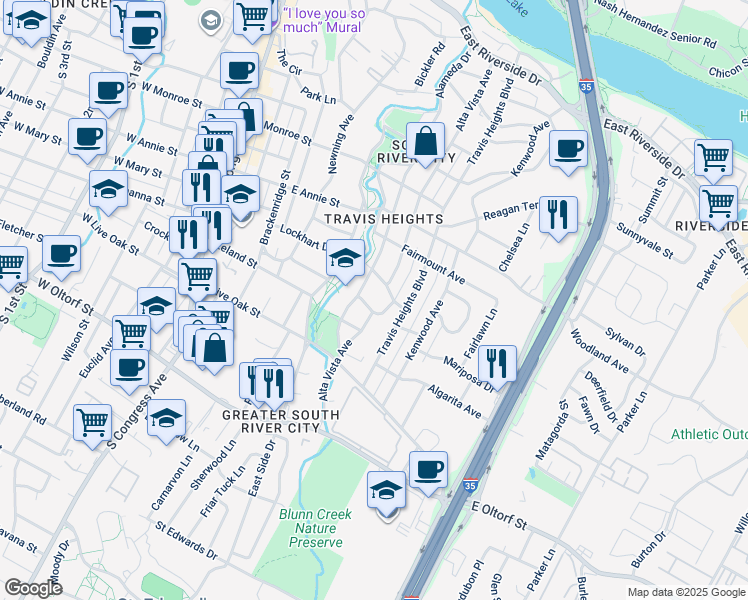This screenshot has width=748, height=600.
Task: Select the restaurant marker near Mariposa Dr
Action: point(496,362)
